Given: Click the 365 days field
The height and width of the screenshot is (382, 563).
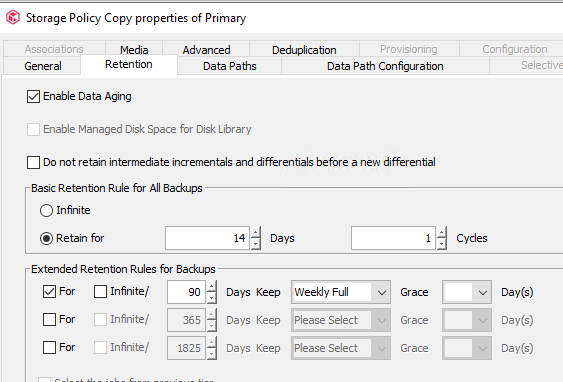Looking at the screenshot, I should (x=186, y=320).
